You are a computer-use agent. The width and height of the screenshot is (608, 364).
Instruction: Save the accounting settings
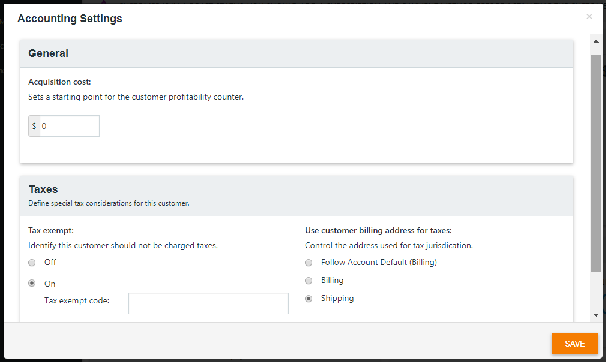574,344
